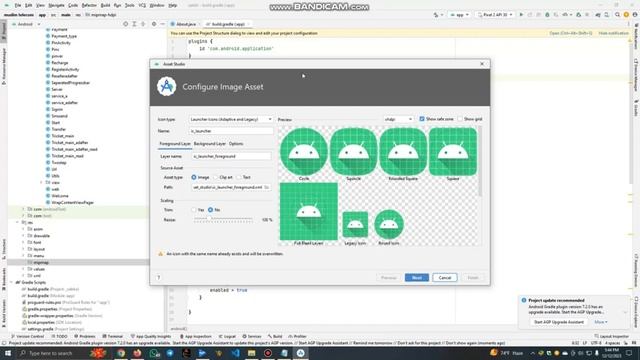Open the App Inspection tool window
The width and height of the screenshot is (640, 360).
[196, 336]
